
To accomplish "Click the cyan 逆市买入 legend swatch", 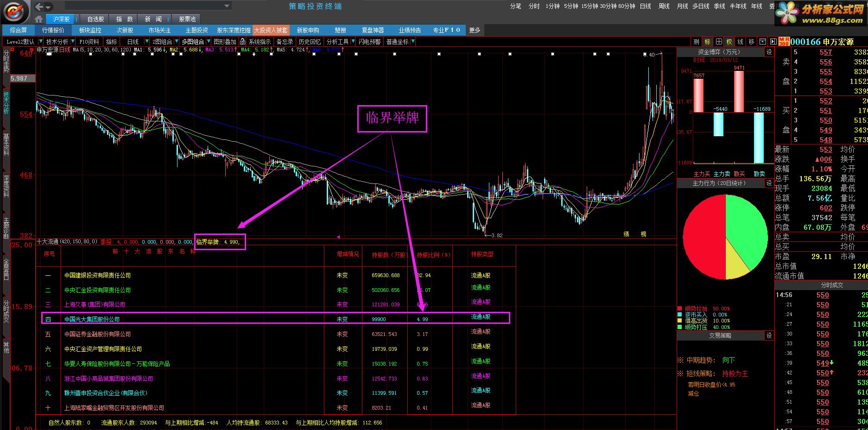I will tap(679, 315).
